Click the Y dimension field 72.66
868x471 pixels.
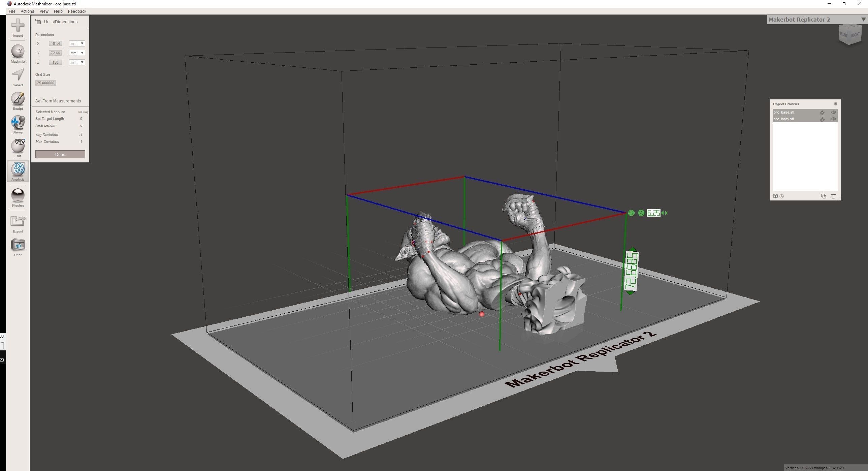coord(55,53)
